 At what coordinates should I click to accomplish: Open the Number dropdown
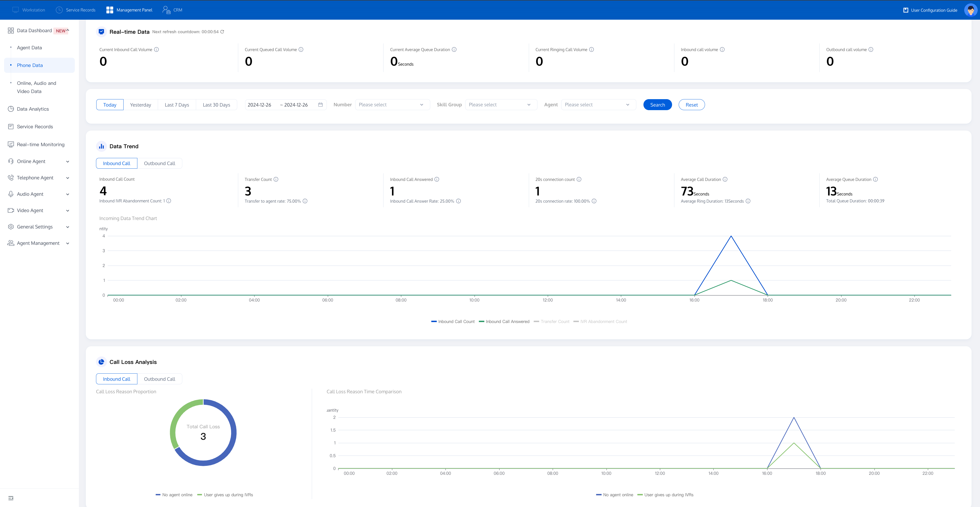pos(392,105)
